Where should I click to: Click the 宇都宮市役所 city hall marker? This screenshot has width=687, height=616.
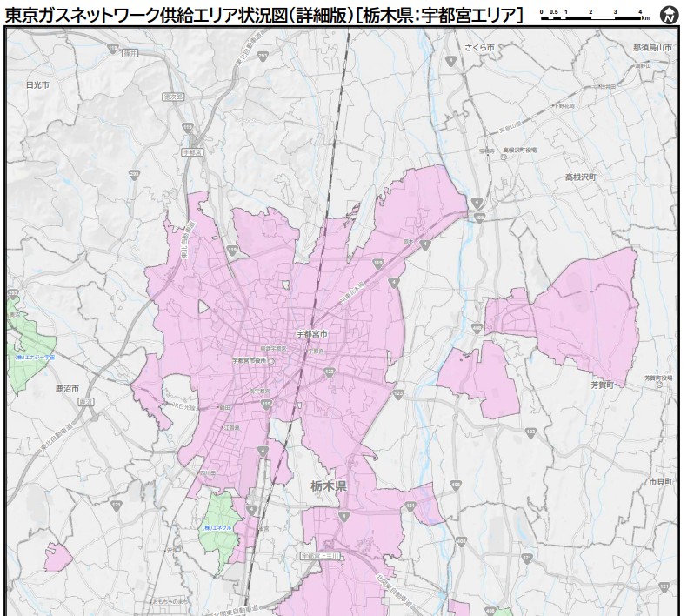[x=270, y=361]
